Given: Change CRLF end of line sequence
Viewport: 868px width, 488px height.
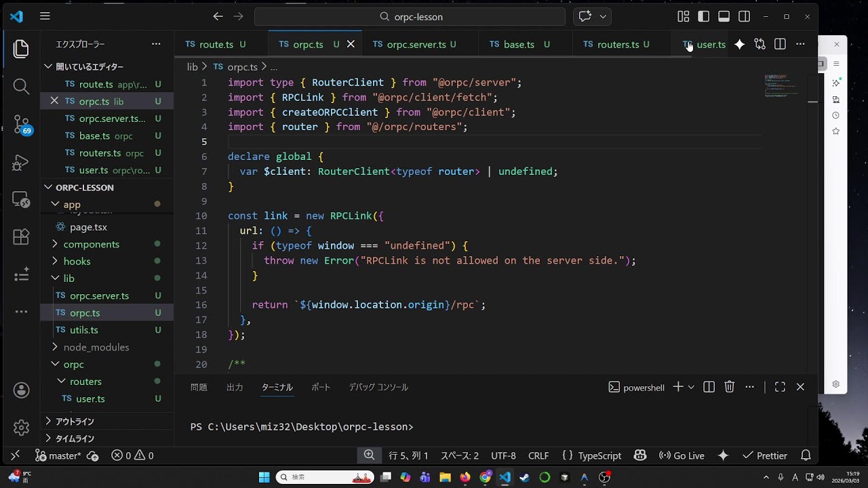Looking at the screenshot, I should point(538,455).
